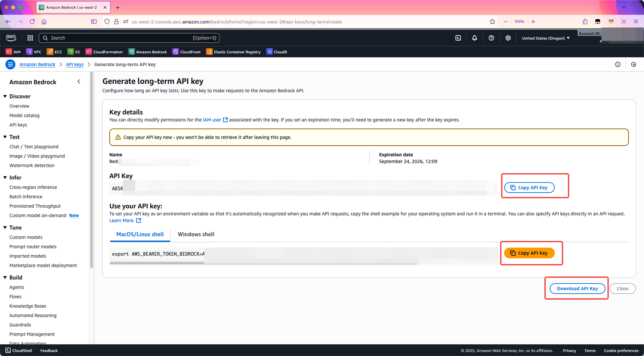The height and width of the screenshot is (356, 644).
Task: Open the help question mark menu
Action: point(491,38)
